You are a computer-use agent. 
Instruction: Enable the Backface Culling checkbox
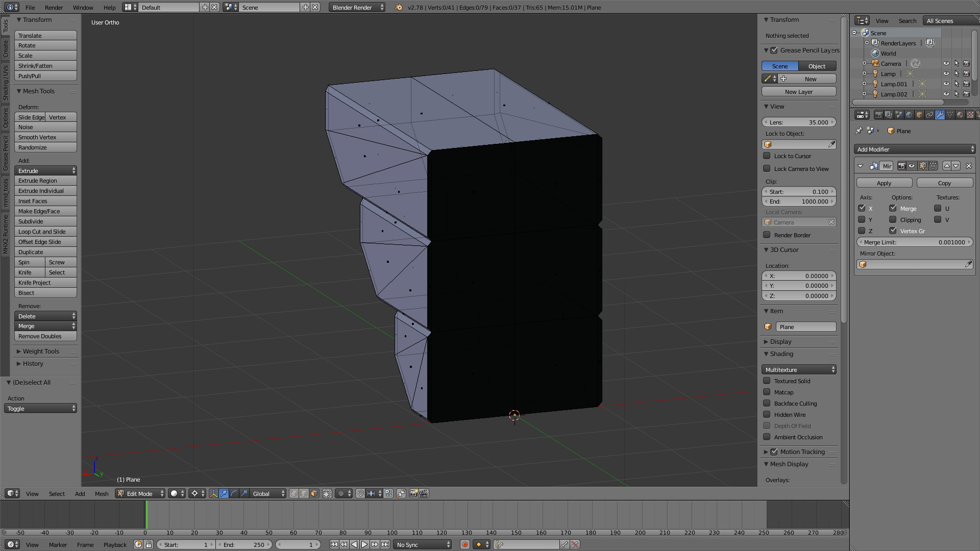click(x=767, y=404)
